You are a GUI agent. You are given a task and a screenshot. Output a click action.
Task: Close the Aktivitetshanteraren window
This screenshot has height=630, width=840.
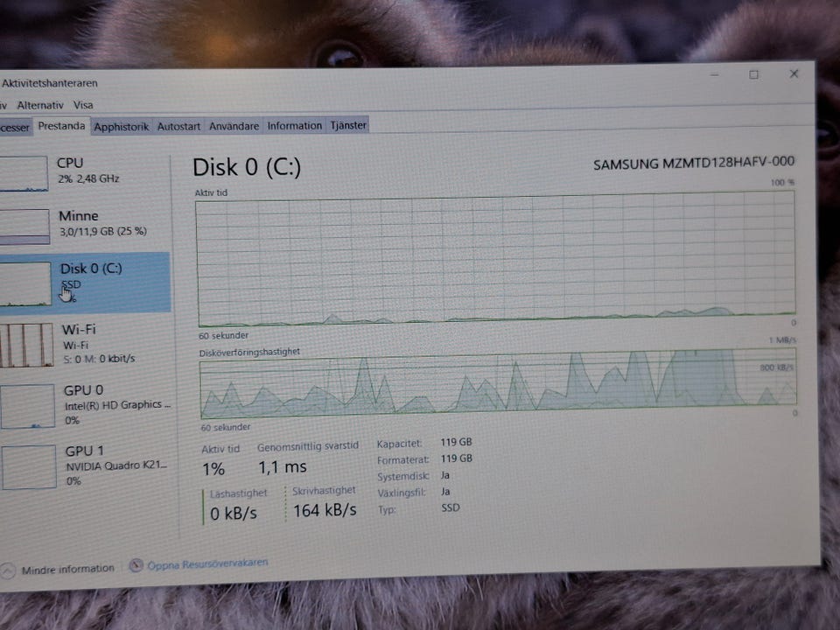pos(794,73)
